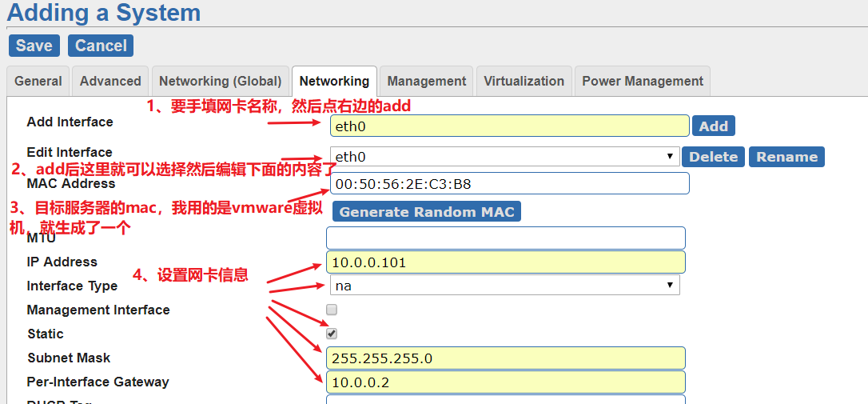
Task: Enable the Management Interface checkbox
Action: point(332,310)
